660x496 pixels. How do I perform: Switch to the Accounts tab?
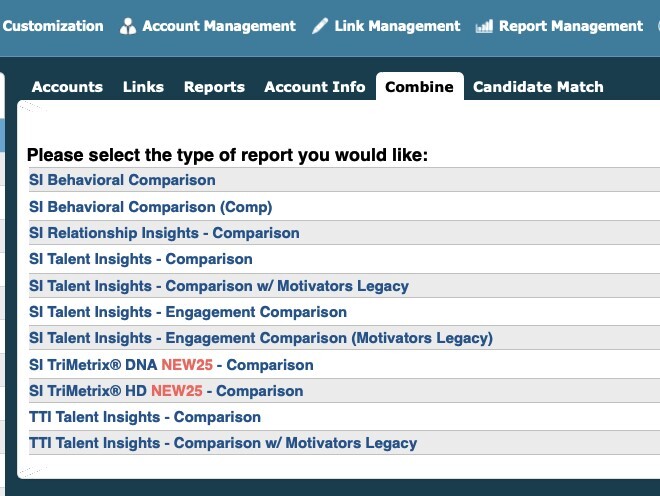(67, 87)
